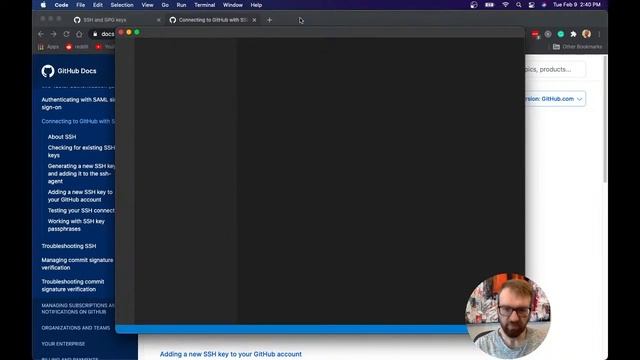The height and width of the screenshot is (360, 640).
Task: Open the Chrome profile avatar
Action: [x=587, y=34]
